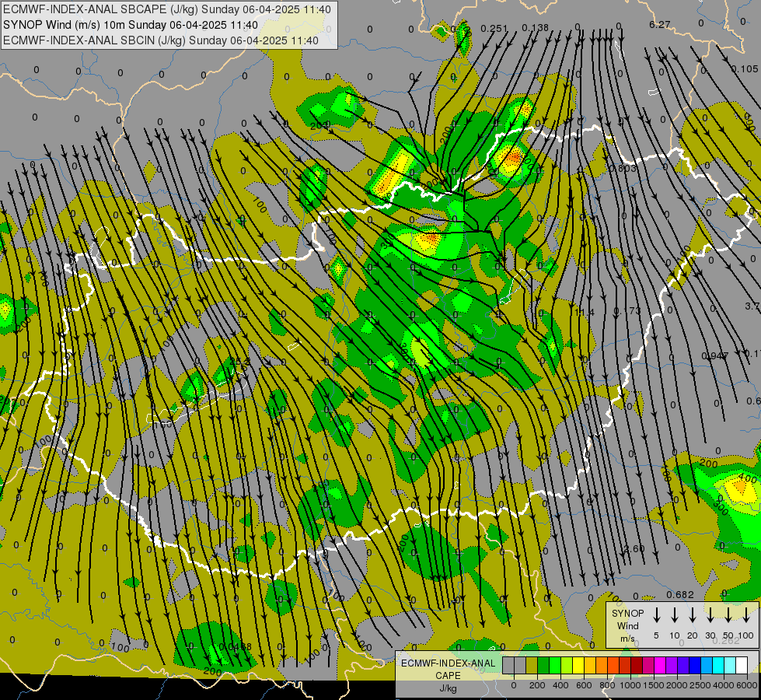
Task: Click 'ECMWF-INDEX-ANAL' label in CAPE legend
Action: point(448,663)
